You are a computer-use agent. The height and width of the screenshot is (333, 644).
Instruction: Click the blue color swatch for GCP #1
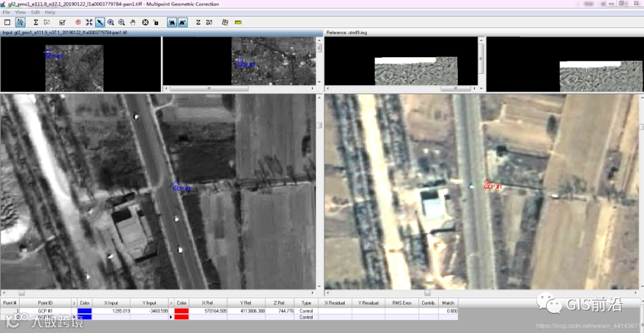point(85,311)
